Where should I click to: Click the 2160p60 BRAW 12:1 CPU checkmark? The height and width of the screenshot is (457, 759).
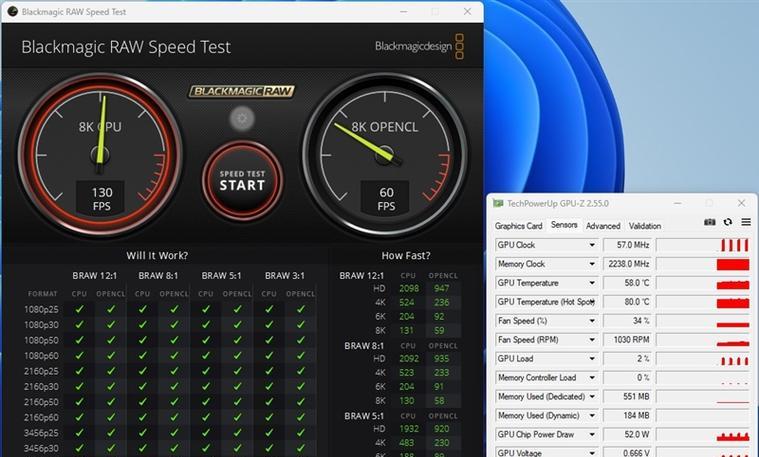pyautogui.click(x=79, y=417)
